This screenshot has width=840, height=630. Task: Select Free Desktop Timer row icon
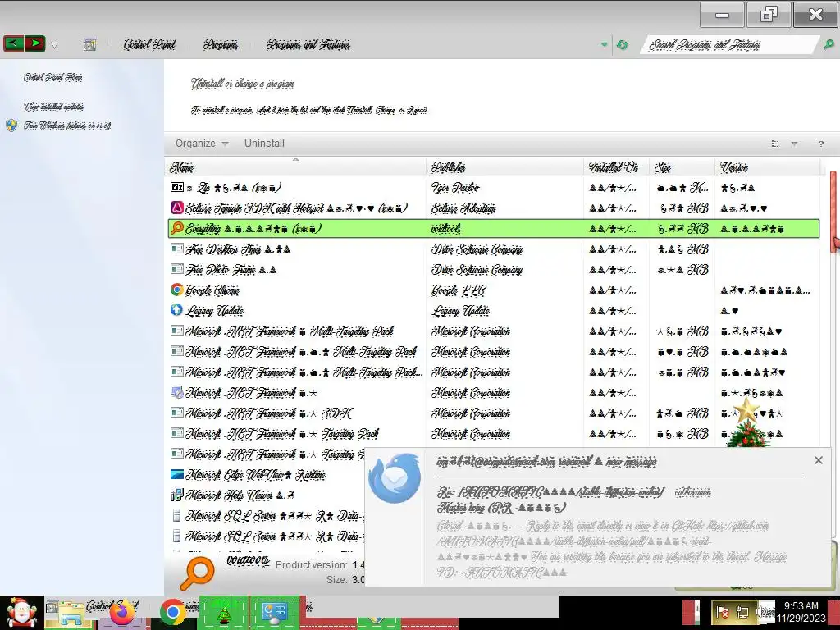177,249
